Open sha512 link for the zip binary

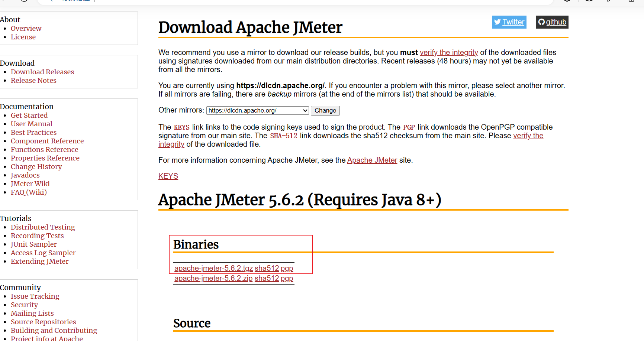coord(267,278)
